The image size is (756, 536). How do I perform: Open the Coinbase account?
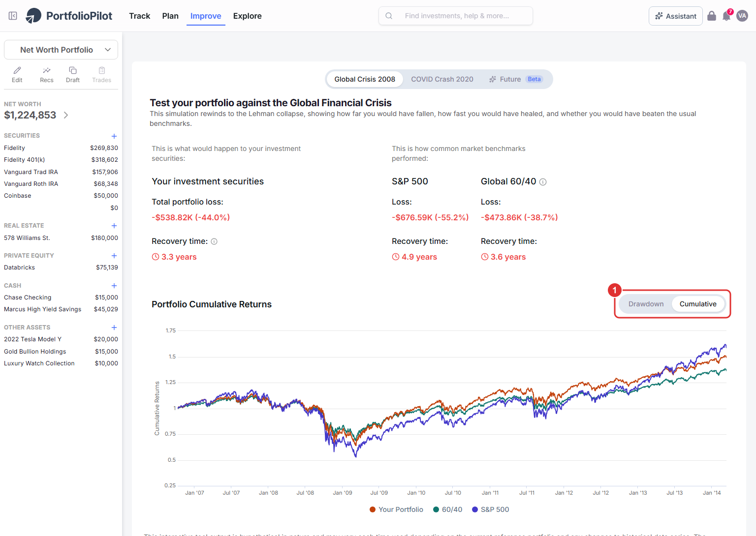point(61,196)
